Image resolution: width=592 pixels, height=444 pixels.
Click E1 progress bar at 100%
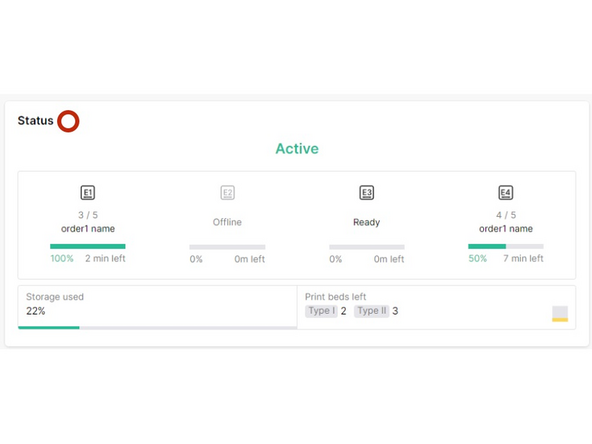tap(88, 247)
